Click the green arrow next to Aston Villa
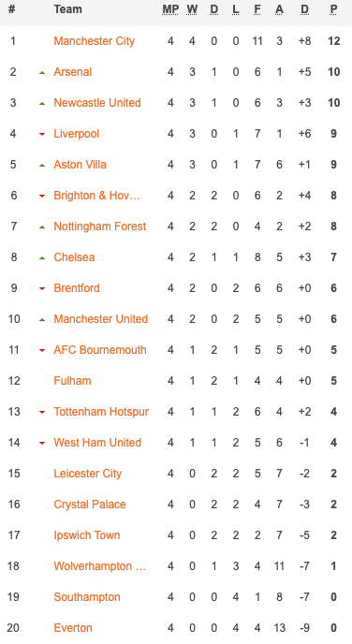This screenshot has height=644, width=352. [42, 166]
